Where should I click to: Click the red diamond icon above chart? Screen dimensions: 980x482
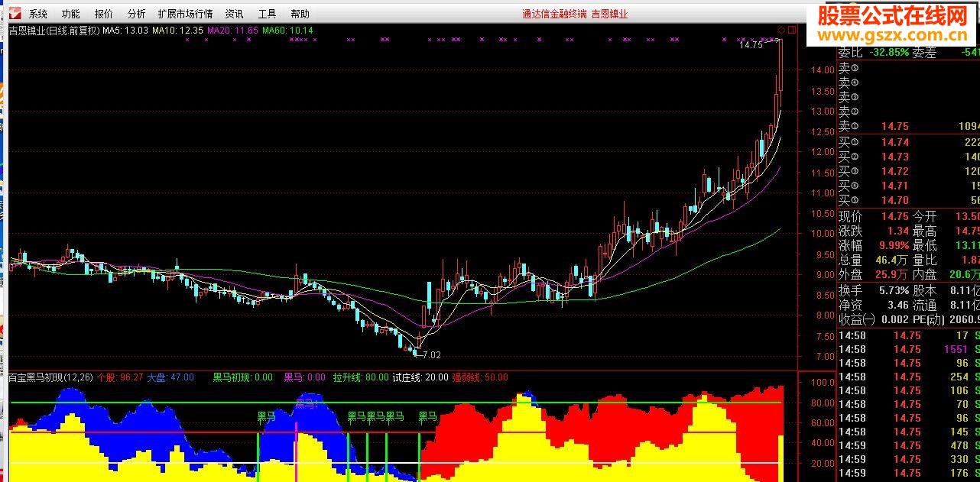click(781, 31)
